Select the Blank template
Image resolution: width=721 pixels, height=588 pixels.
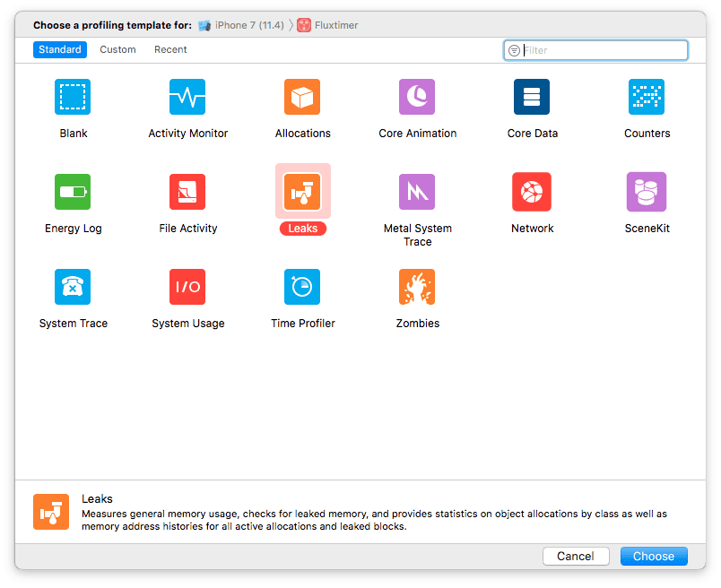pos(73,96)
